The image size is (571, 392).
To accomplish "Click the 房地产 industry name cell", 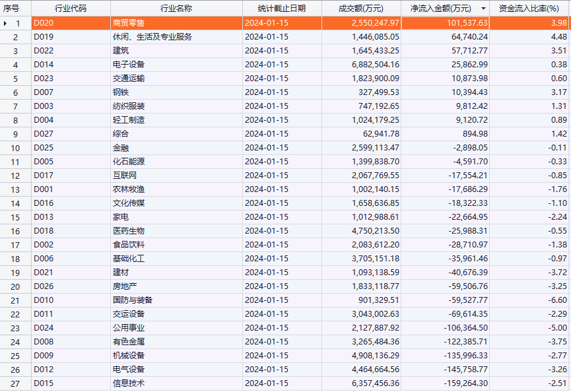I will click(x=124, y=286).
